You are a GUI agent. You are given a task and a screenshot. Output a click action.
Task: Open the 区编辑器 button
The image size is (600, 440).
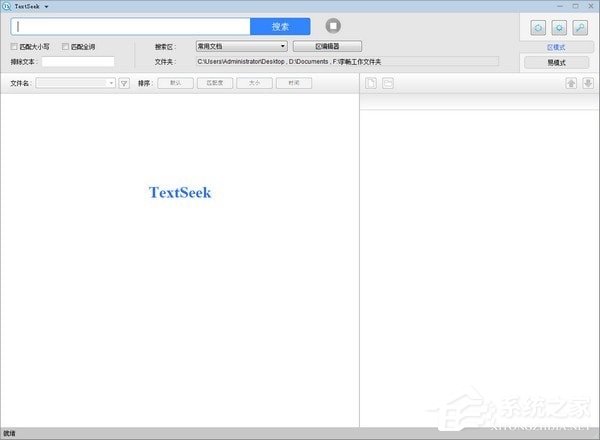327,46
